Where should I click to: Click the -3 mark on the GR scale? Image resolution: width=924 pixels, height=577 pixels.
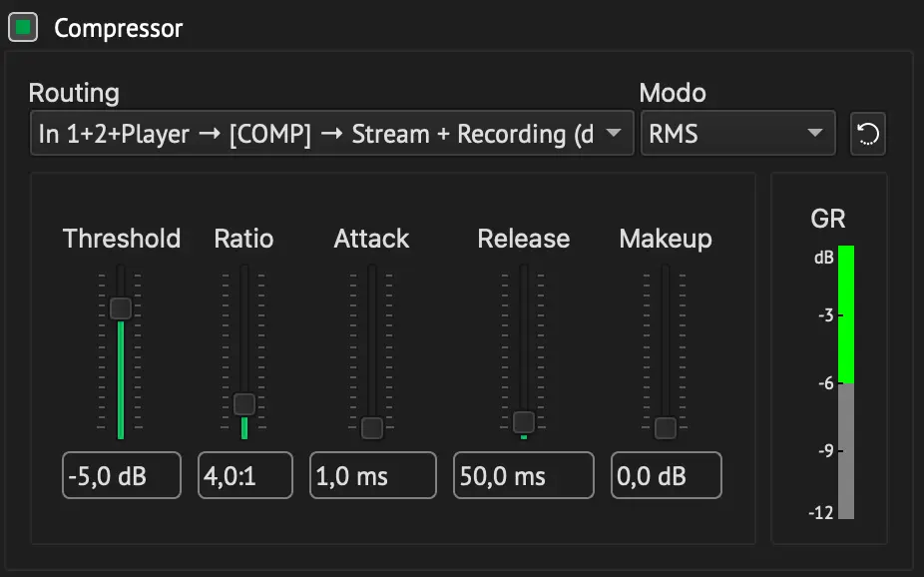pyautogui.click(x=825, y=315)
